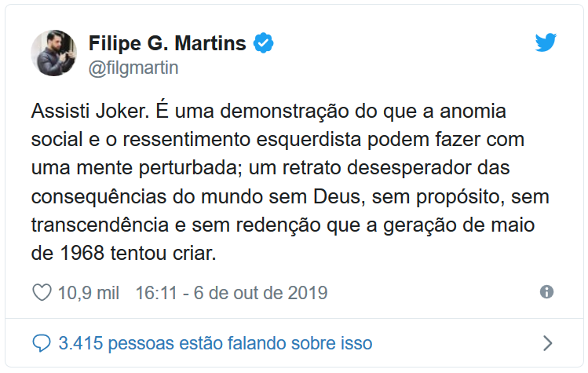Click the tweet text starting 'Assisti Joker'
Screen dimensions: 588x373
290,182
